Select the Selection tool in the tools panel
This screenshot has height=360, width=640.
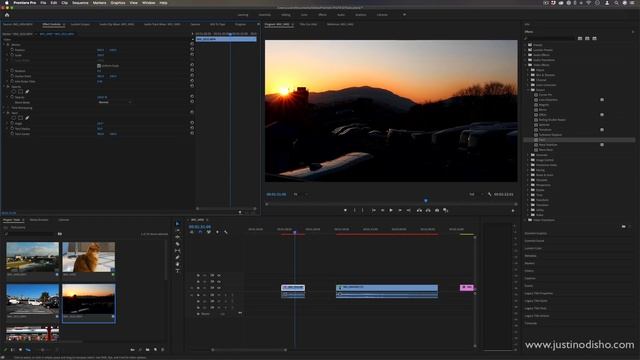[177, 224]
